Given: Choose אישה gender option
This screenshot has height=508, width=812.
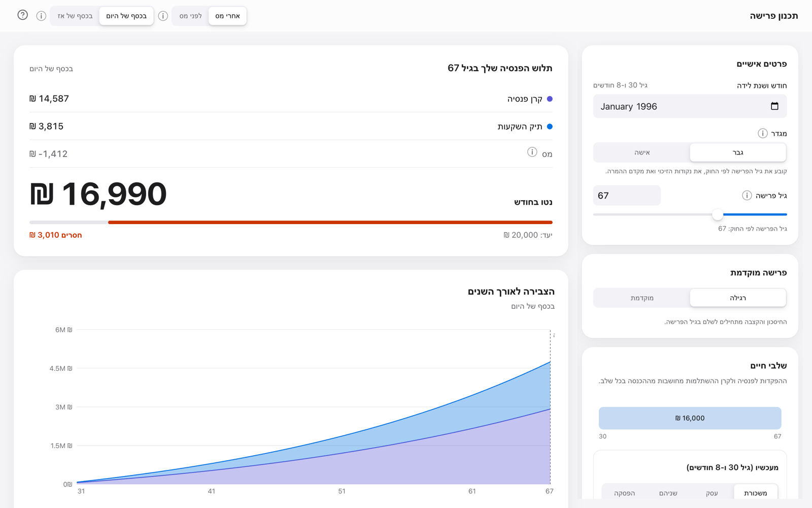Looking at the screenshot, I should pos(642,152).
